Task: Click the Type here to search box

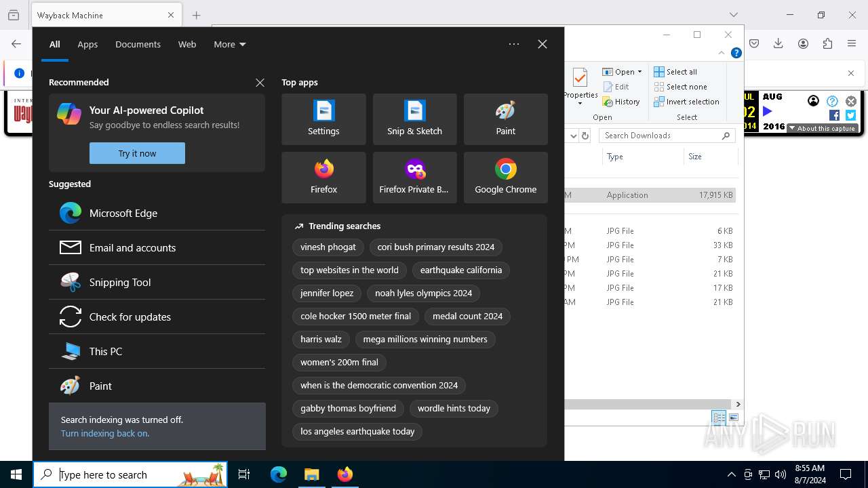Action: click(x=130, y=474)
